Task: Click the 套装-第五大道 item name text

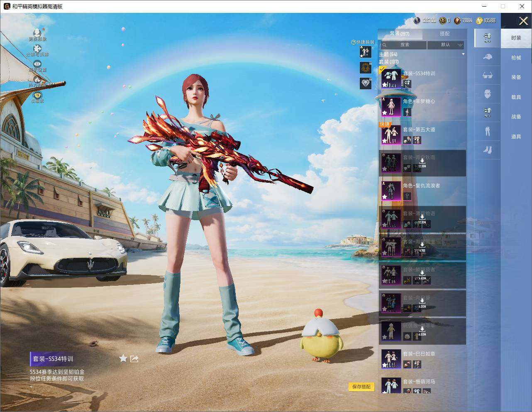Action: (419, 130)
